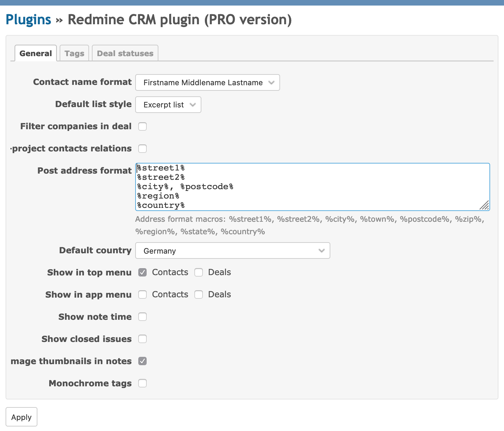Click the Monochrome tags label
Viewport: 504px width, 431px height.
[90, 383]
